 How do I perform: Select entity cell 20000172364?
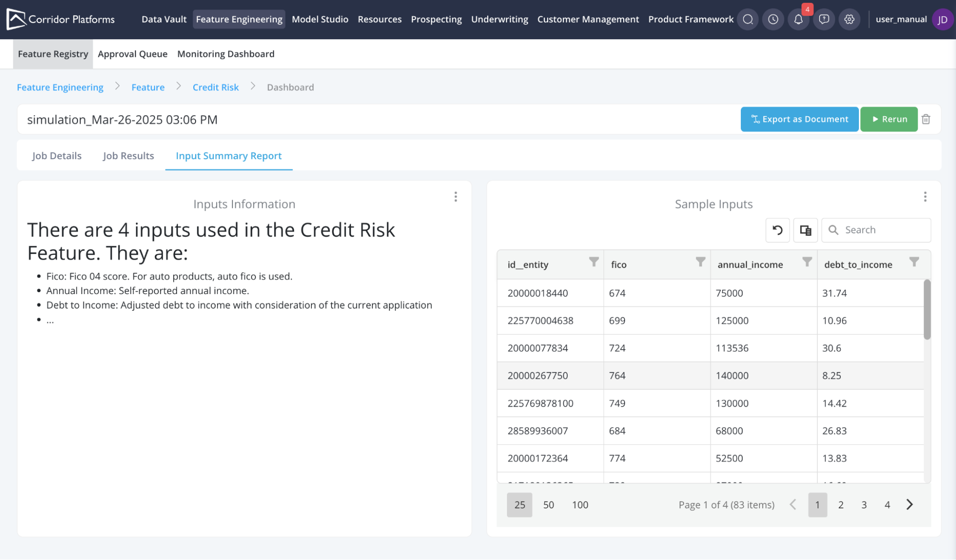pyautogui.click(x=550, y=458)
